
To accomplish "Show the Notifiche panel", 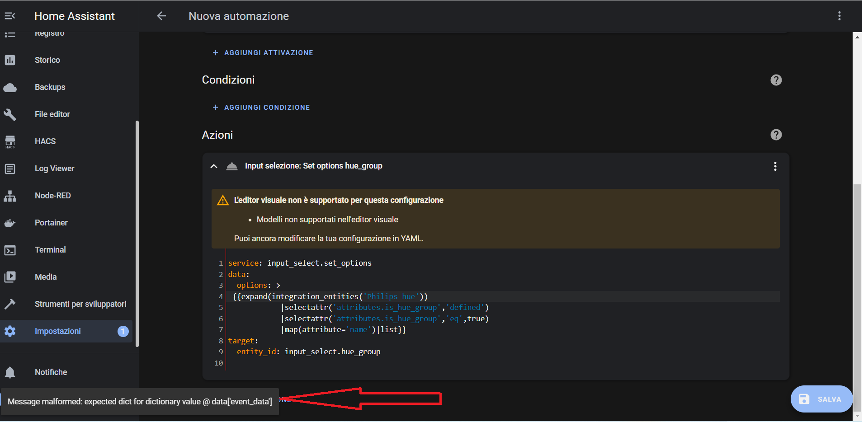I will (50, 372).
